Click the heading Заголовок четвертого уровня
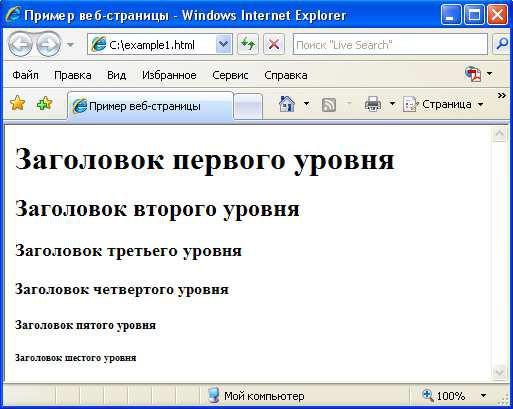 [122, 289]
